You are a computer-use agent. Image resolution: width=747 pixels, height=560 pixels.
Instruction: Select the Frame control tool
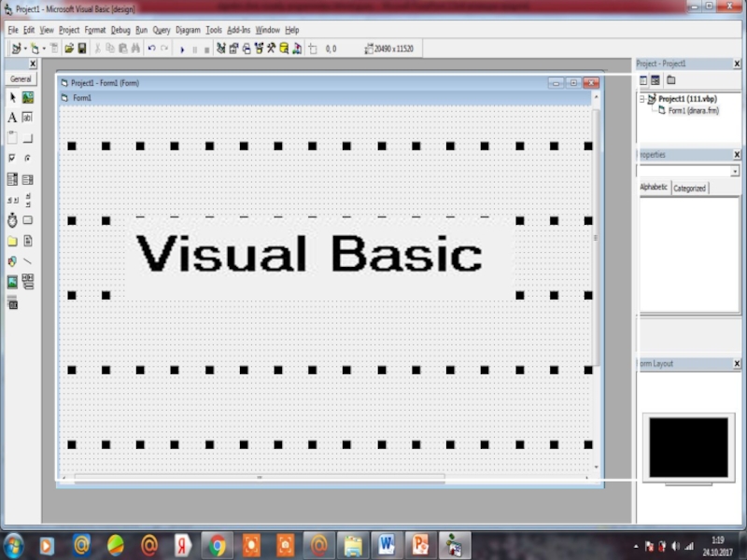point(12,138)
